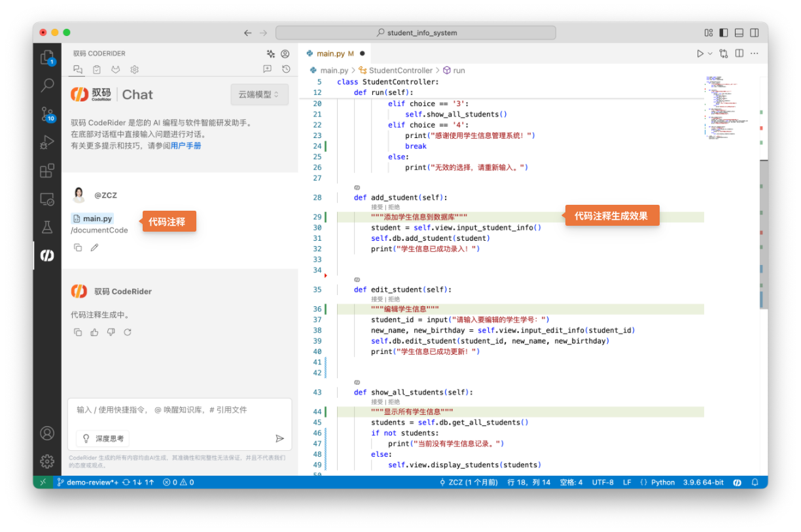Give the CodeRider reply a thumbs down
The height and width of the screenshot is (532, 801).
click(x=111, y=332)
